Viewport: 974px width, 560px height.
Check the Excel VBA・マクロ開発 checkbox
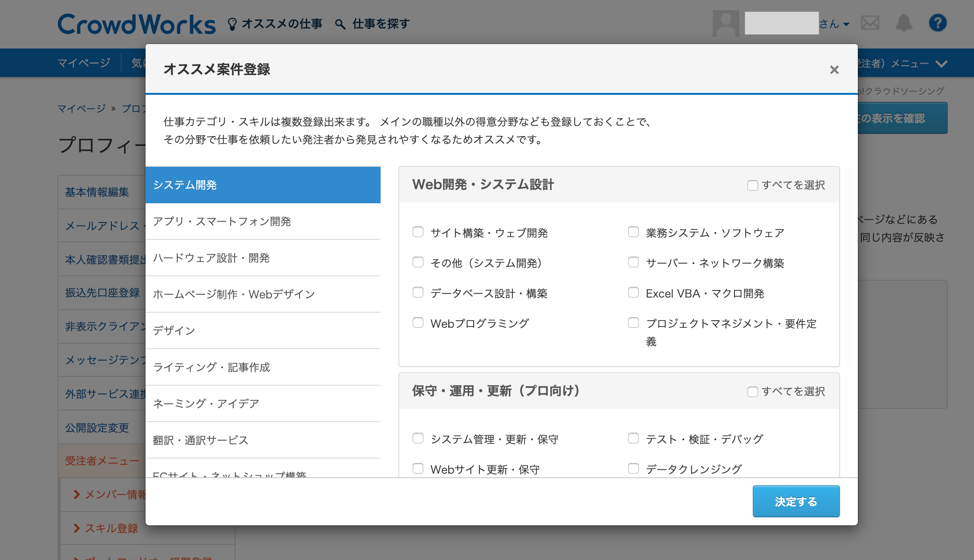tap(633, 292)
